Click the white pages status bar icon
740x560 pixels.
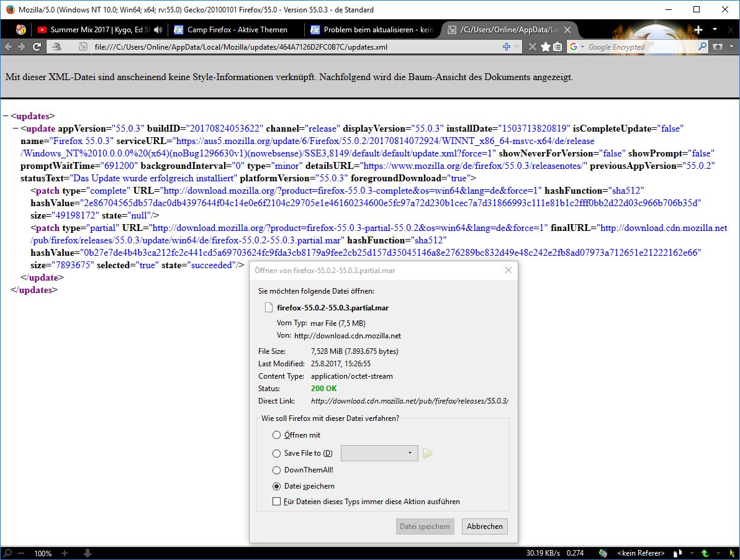(677, 553)
